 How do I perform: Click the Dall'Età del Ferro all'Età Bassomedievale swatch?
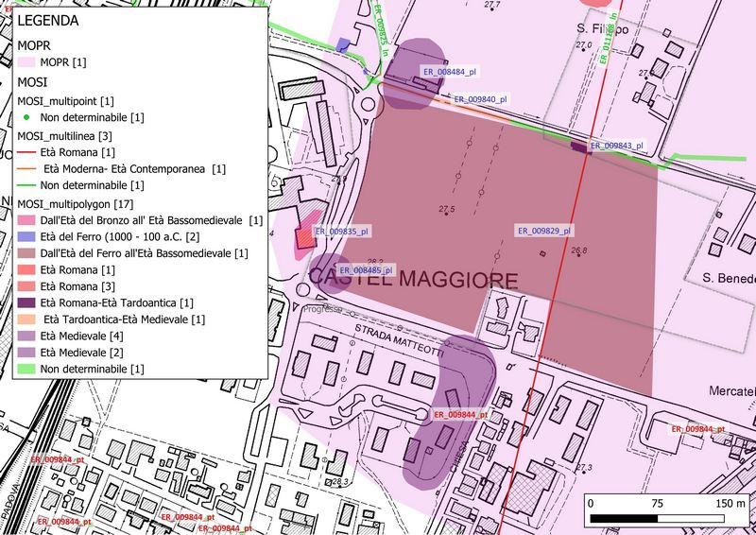(28, 253)
